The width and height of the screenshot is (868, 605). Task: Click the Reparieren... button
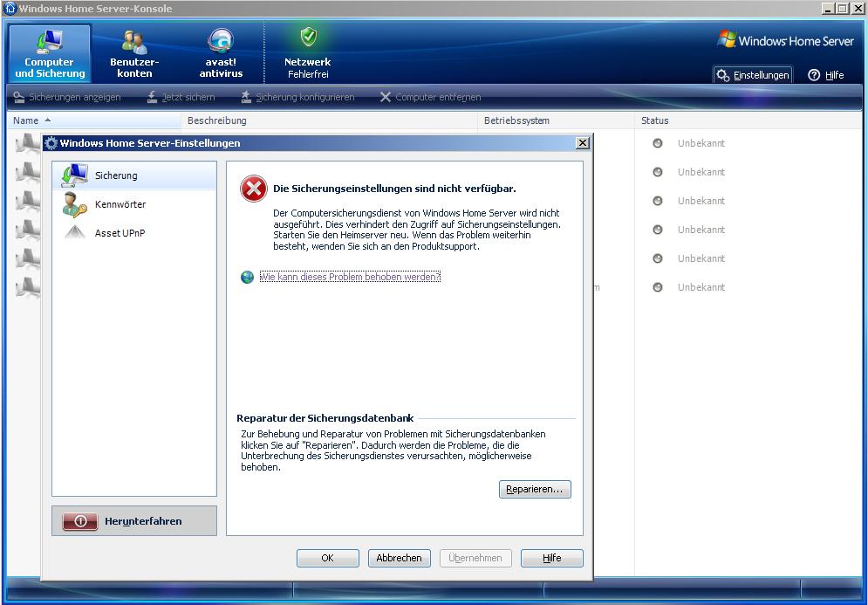tap(535, 489)
